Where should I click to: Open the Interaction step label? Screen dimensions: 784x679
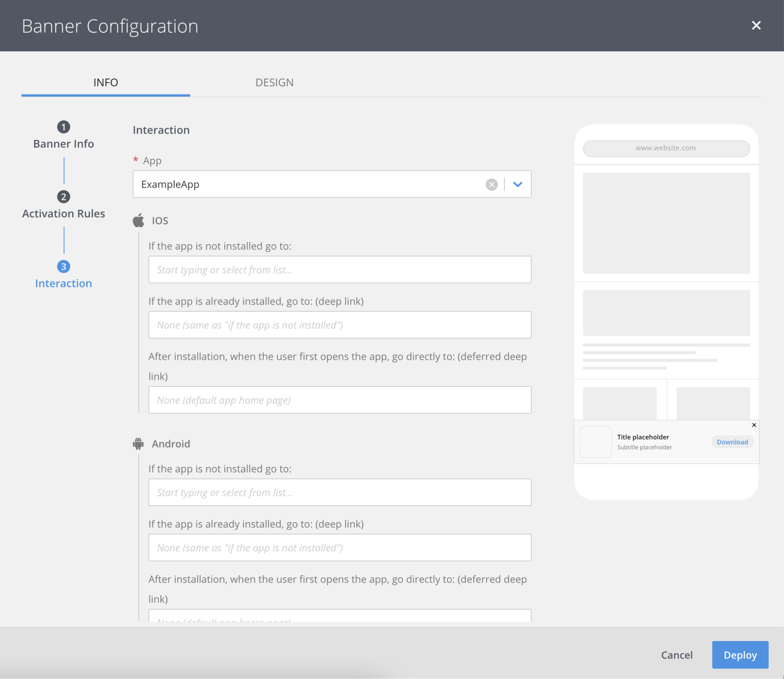(64, 283)
